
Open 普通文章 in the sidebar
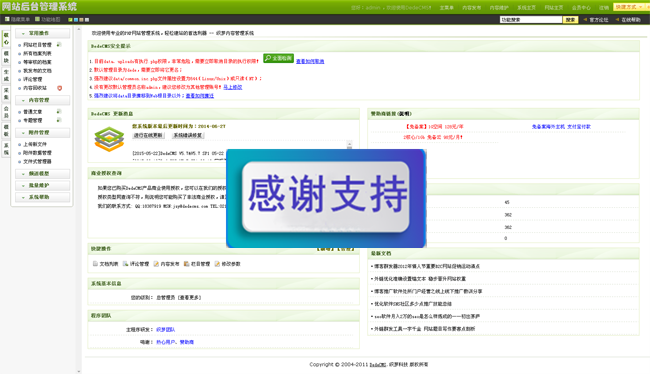tap(32, 112)
